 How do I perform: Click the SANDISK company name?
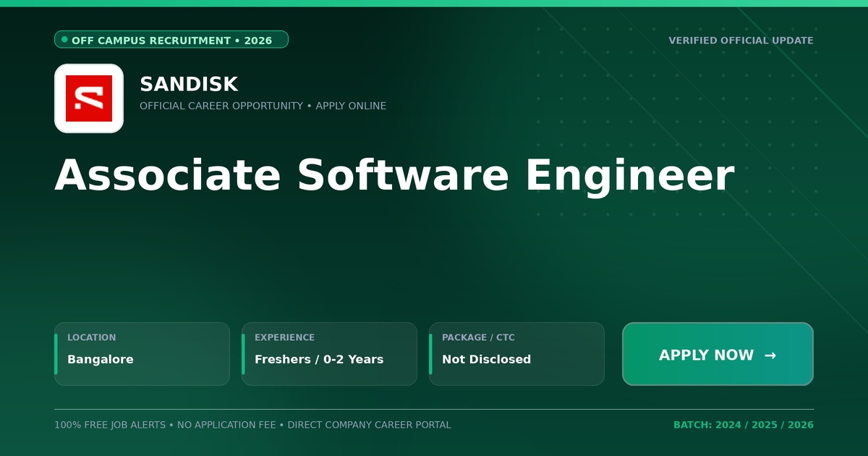(x=189, y=84)
